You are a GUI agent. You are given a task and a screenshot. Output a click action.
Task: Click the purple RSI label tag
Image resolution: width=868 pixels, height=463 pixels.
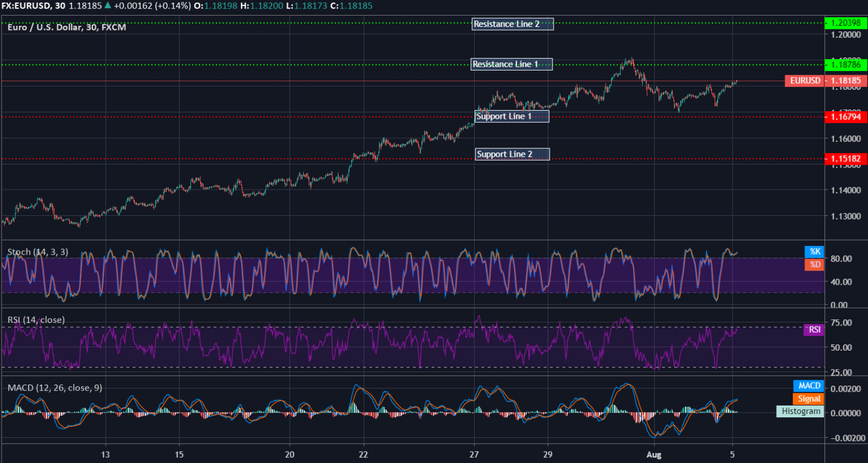pos(814,329)
